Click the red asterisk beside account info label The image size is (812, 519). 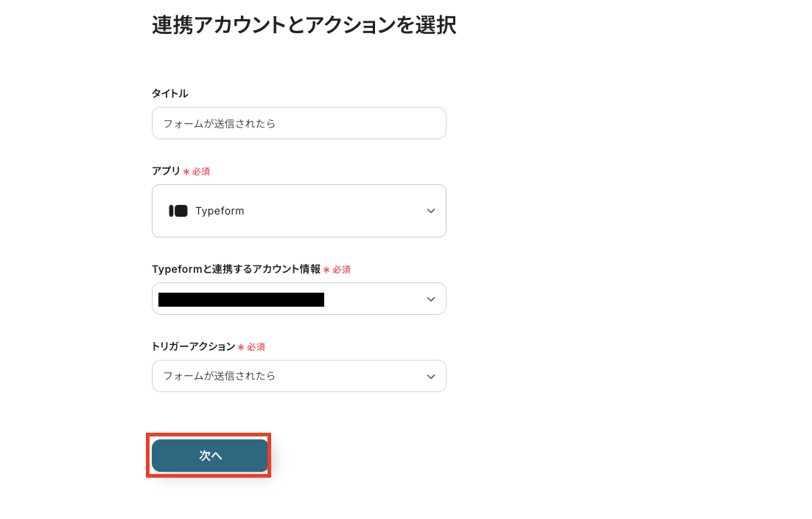click(326, 270)
